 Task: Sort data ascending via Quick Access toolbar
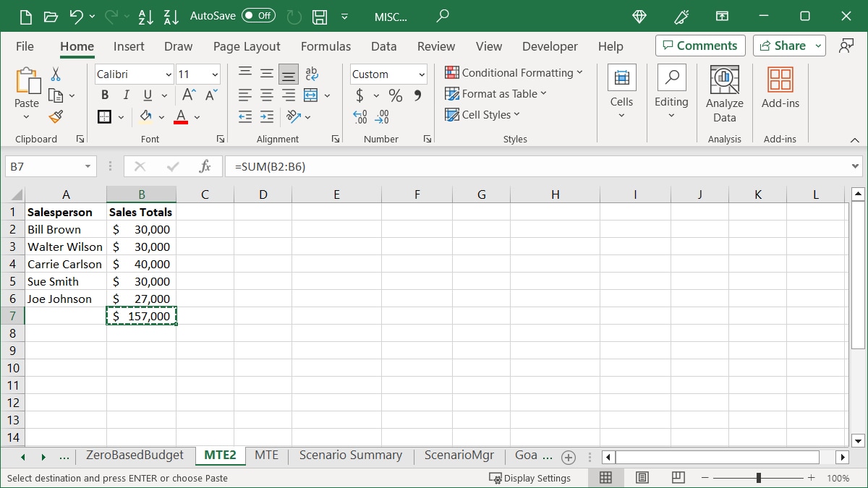pyautogui.click(x=145, y=16)
